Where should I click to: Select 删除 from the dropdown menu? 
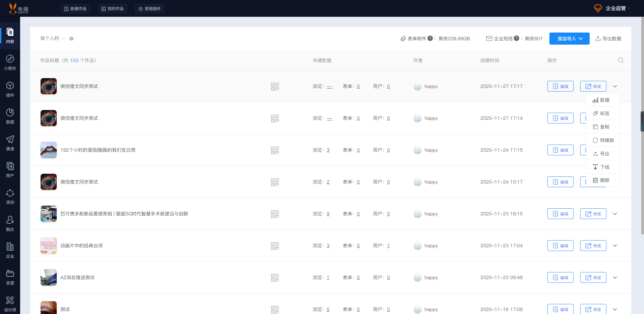coord(602,180)
